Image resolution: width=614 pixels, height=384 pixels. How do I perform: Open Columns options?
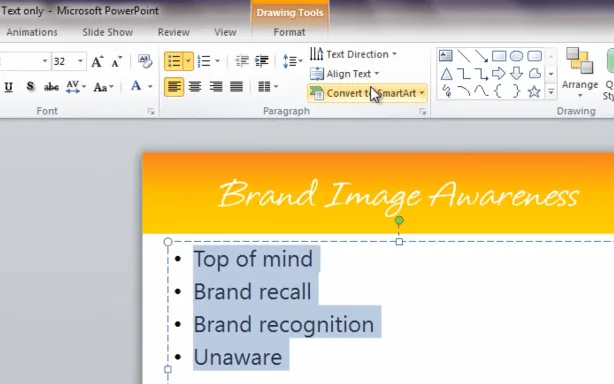(268, 87)
